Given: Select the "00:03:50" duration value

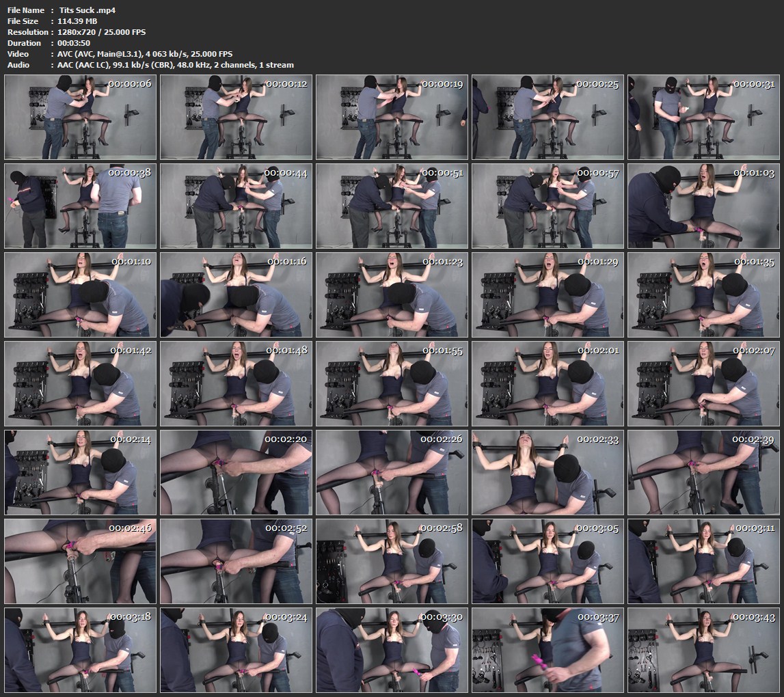Looking at the screenshot, I should click(x=74, y=43).
